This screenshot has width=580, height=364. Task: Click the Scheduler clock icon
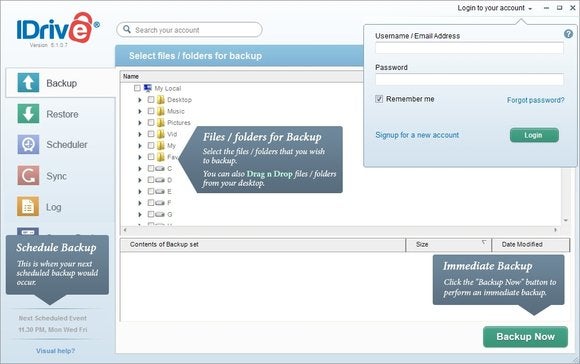(28, 144)
